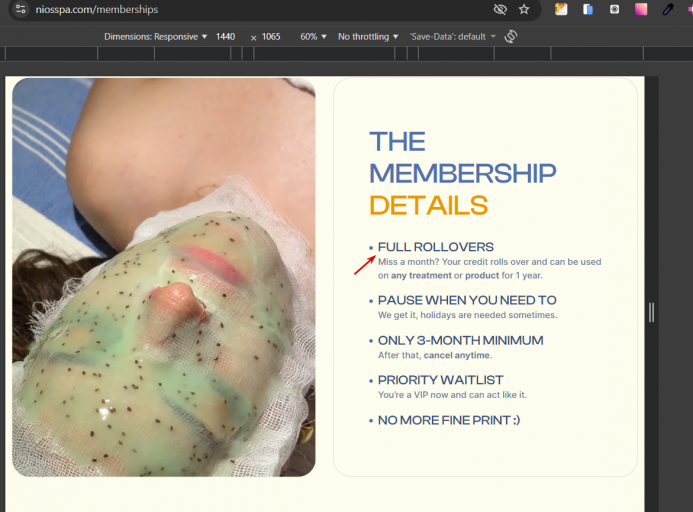This screenshot has width=693, height=512.
Task: Click the NO MORE FINE PRINT :) text
Action: [449, 420]
